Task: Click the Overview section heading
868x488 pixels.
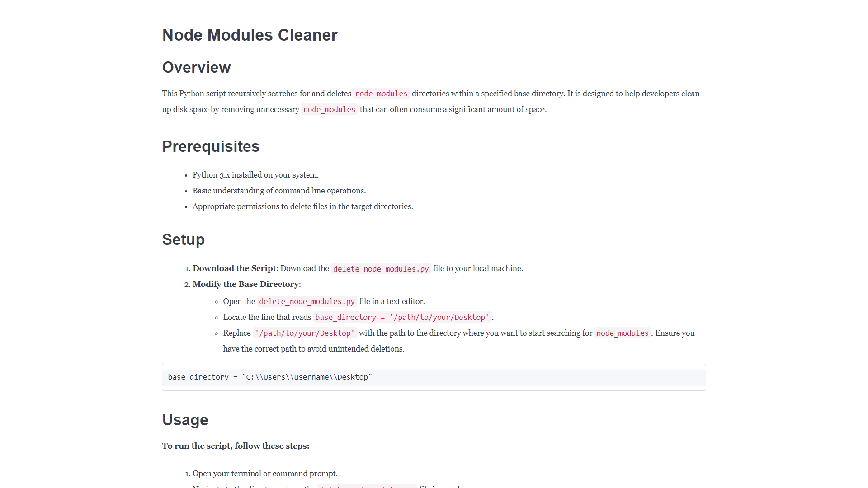Action: pos(196,67)
